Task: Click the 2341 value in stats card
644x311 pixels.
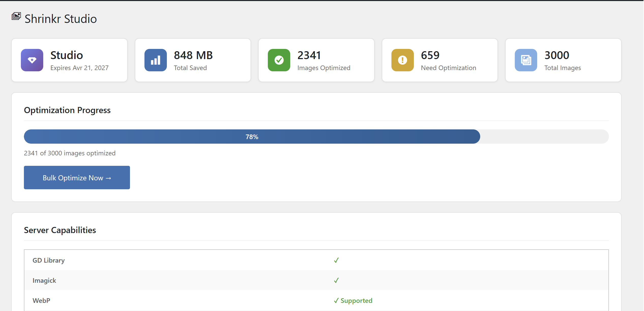Action: point(309,55)
